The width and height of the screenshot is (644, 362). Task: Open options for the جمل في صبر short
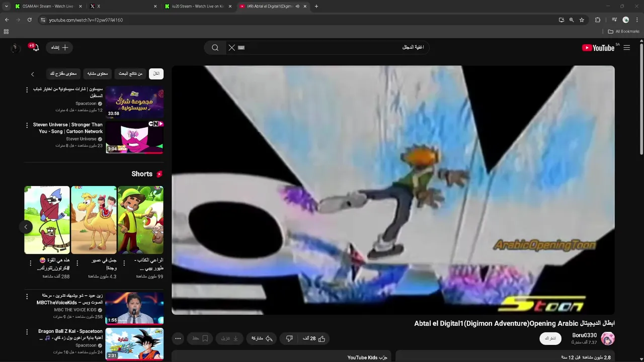pos(77,263)
